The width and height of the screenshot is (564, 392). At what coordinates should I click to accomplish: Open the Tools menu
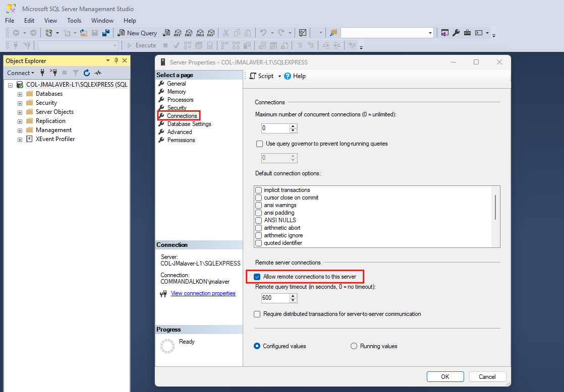click(74, 21)
